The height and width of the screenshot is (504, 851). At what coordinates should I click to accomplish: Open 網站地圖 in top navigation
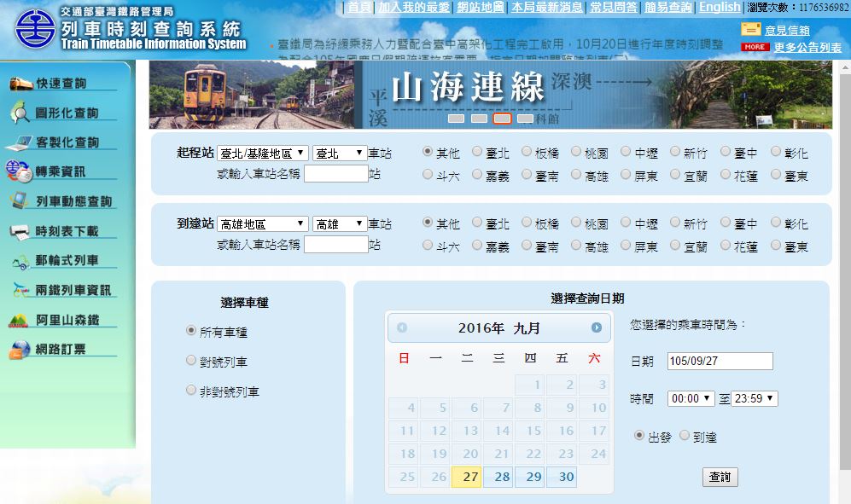[481, 8]
